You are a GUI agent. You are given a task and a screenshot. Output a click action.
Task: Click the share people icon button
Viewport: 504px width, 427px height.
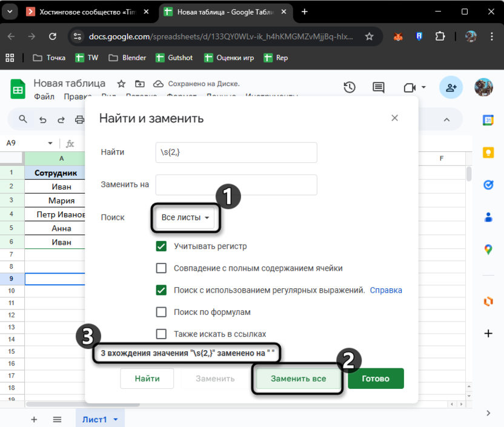(x=451, y=88)
